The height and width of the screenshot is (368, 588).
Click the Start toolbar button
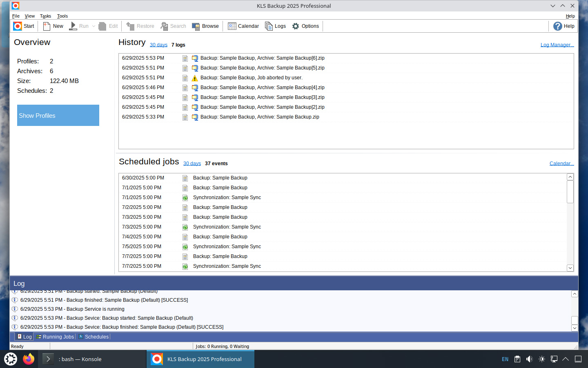tap(24, 26)
